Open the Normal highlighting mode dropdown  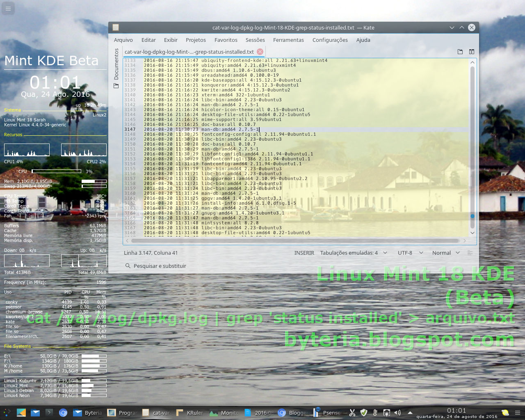click(446, 253)
